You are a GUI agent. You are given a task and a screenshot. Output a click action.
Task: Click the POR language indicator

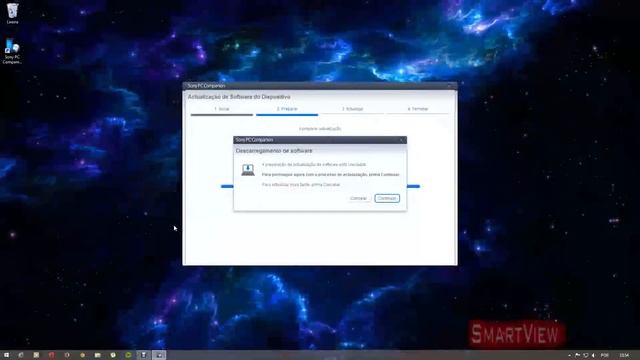point(604,356)
